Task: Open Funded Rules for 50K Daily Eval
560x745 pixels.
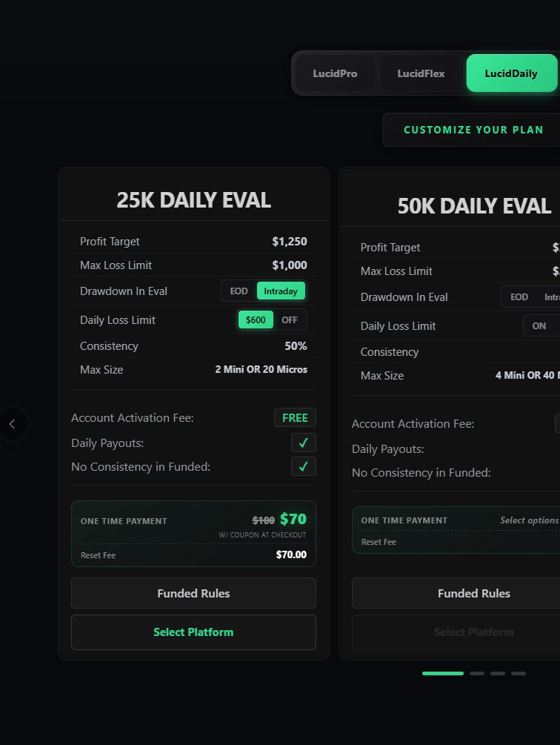Action: coord(456,593)
